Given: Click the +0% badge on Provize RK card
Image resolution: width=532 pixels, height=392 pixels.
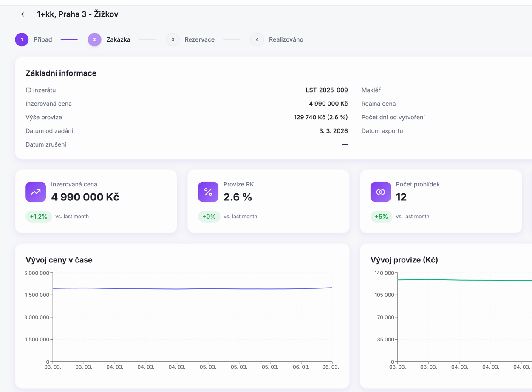Looking at the screenshot, I should [x=209, y=216].
